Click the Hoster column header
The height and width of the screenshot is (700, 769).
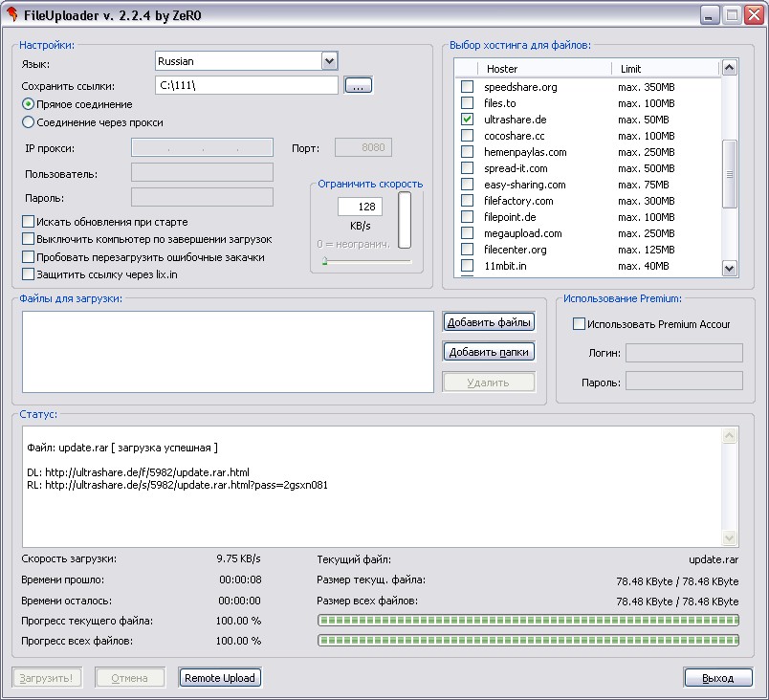click(545, 69)
